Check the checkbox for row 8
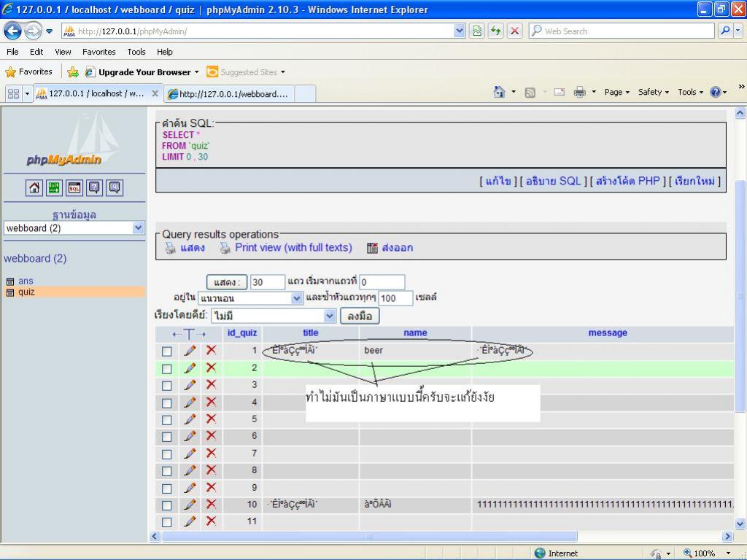Viewport: 747px width, 560px height. coord(167,471)
